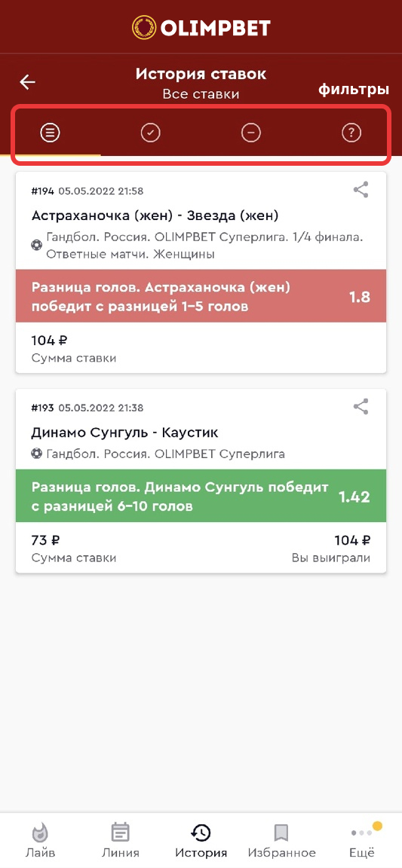Select the all bets list filter icon
The width and height of the screenshot is (402, 868).
pyautogui.click(x=50, y=133)
